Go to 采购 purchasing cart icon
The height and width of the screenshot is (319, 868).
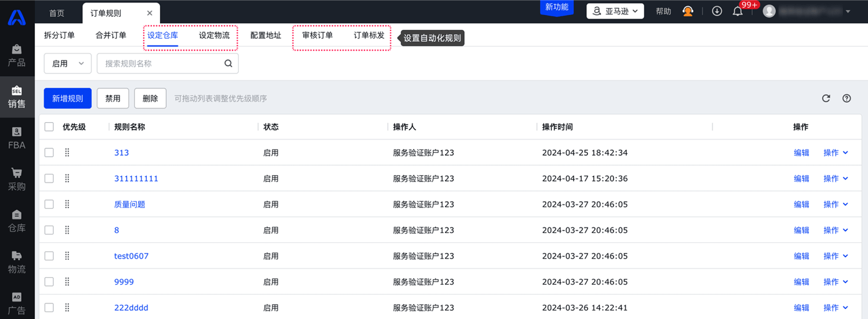pyautogui.click(x=17, y=179)
